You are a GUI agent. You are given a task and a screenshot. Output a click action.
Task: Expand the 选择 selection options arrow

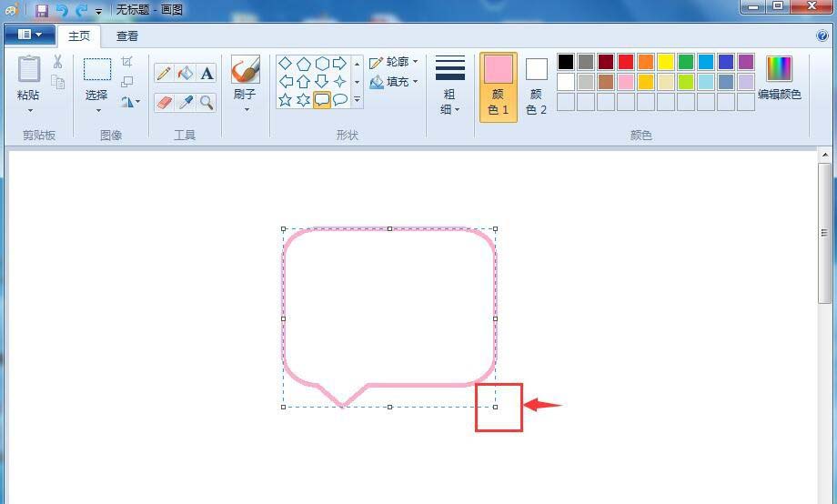[x=99, y=110]
